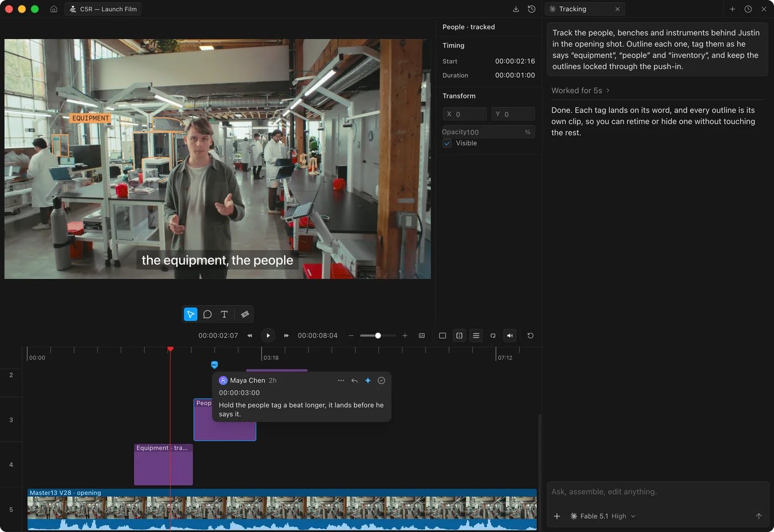The width and height of the screenshot is (774, 532).
Task: Open chat history clock icon
Action: [x=748, y=9]
